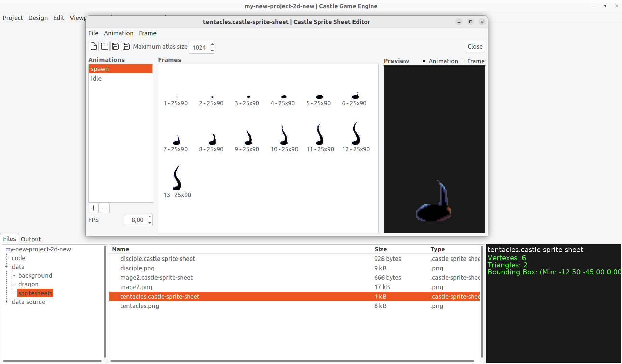Decrease the FPS value with the spinner arrow
This screenshot has width=622, height=364.
150,222
